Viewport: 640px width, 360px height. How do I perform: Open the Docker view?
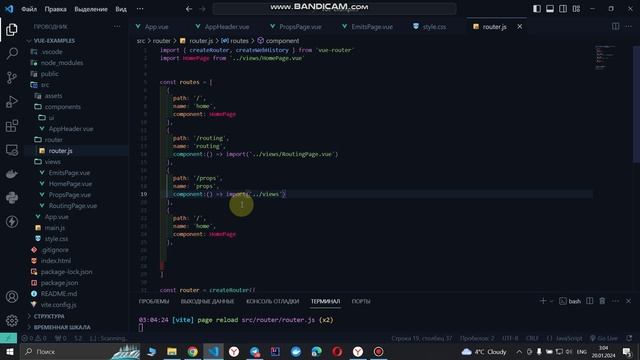point(11,174)
